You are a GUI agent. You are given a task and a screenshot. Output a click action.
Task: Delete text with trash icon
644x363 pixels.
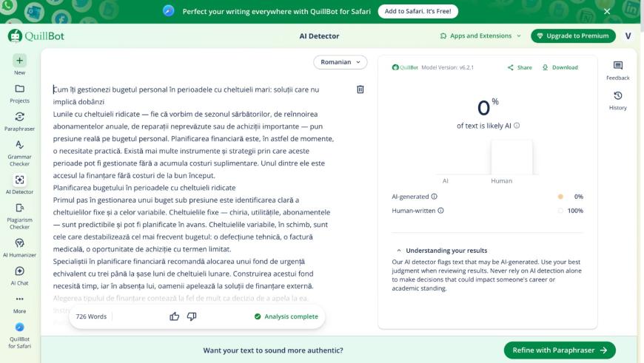click(360, 89)
